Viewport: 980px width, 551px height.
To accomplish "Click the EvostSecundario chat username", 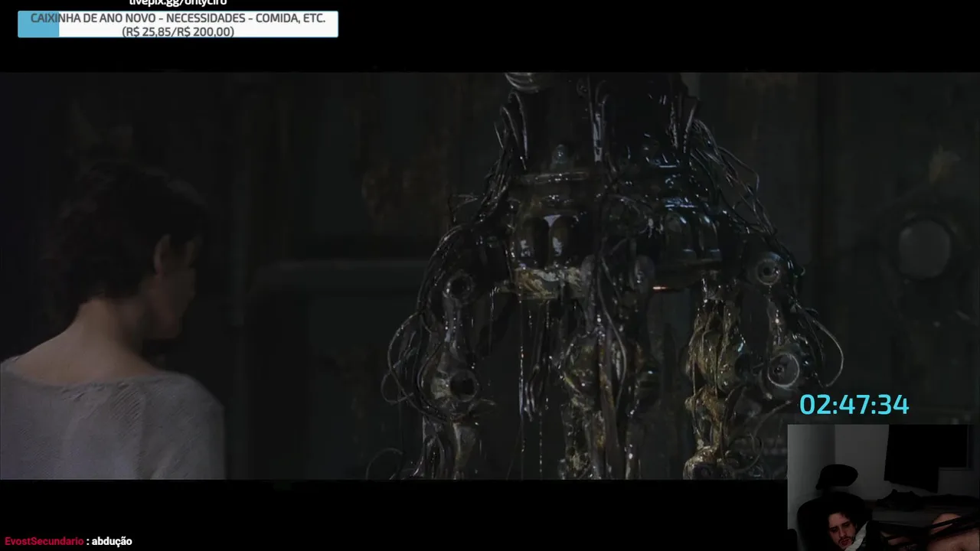I will coord(44,541).
